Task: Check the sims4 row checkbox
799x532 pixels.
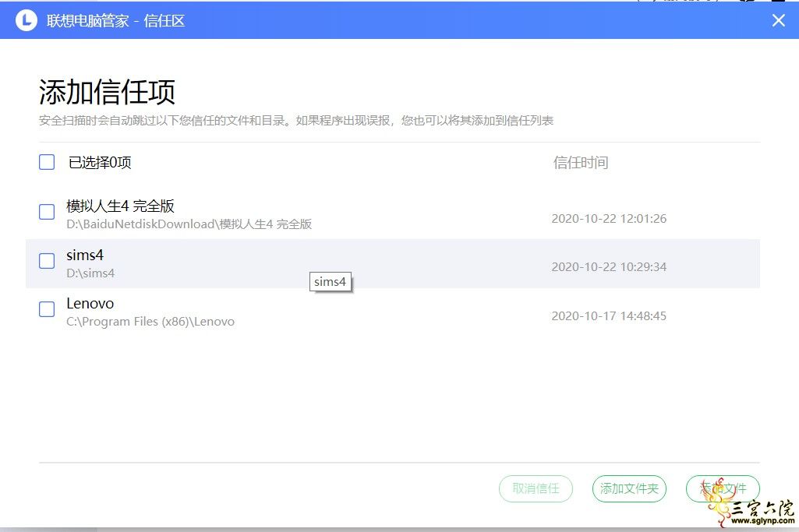Action: [47, 261]
